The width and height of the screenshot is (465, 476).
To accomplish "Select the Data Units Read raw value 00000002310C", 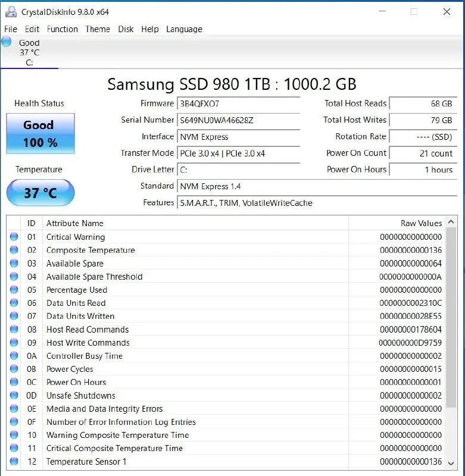I will pos(411,303).
